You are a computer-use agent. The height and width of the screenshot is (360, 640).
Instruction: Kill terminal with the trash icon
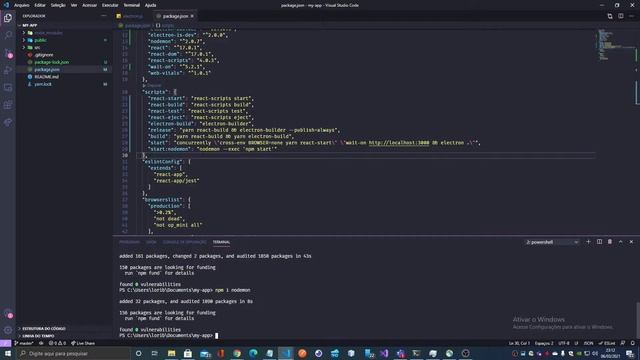tap(610, 242)
